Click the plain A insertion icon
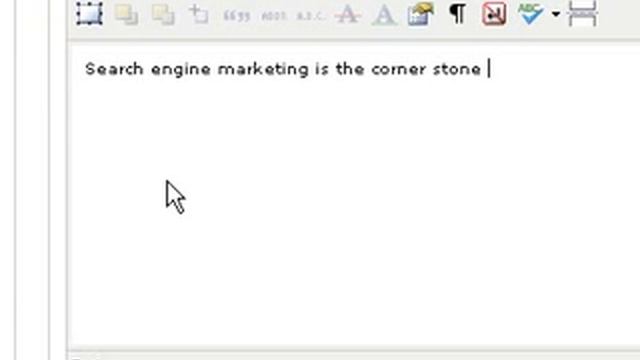 coord(384,15)
